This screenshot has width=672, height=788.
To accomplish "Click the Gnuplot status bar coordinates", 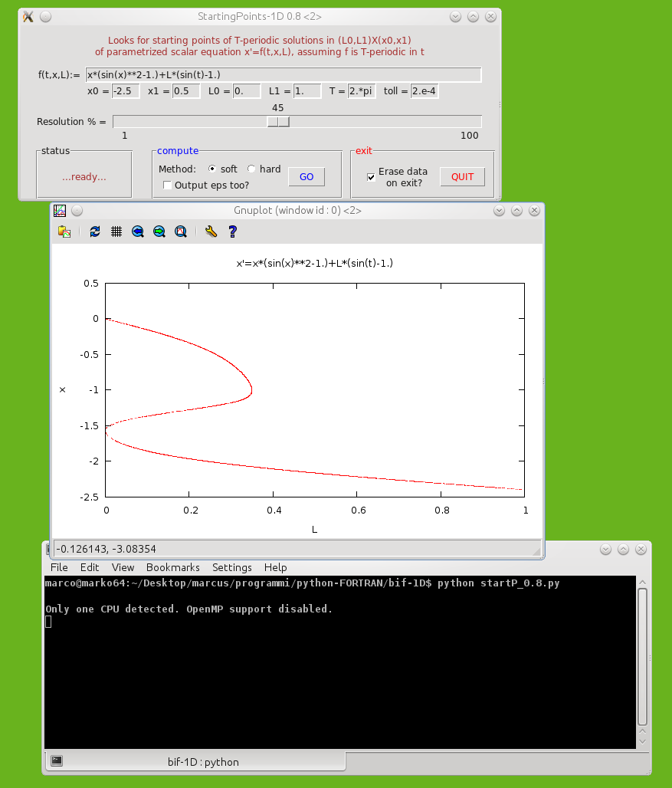I will click(x=106, y=549).
